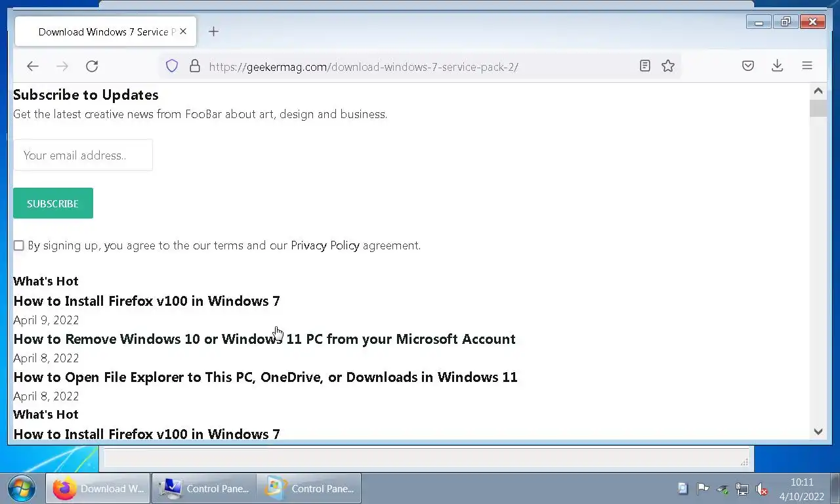Viewport: 840px width, 504px height.
Task: Switch to first Control Panel taskbar item
Action: pos(203,488)
